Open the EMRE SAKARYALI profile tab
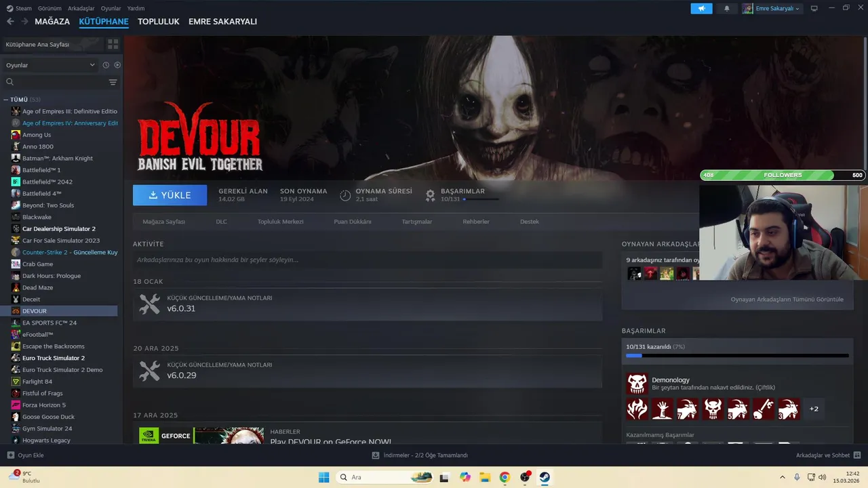The width and height of the screenshot is (868, 488). point(222,22)
